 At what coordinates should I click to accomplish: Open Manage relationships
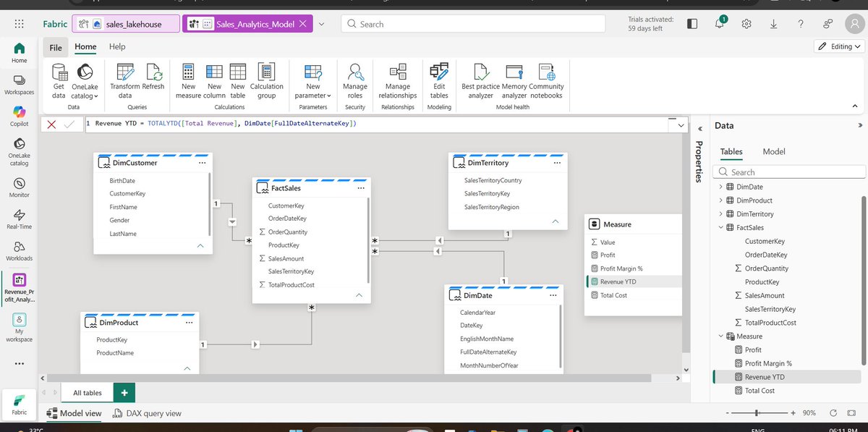point(398,81)
